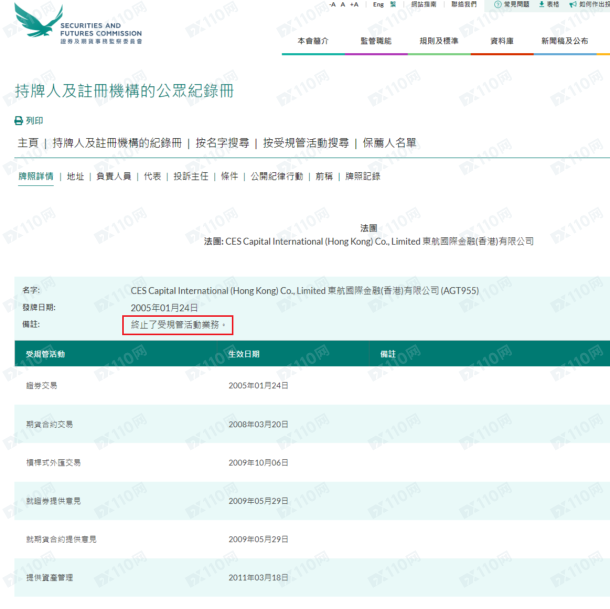610x609 pixels.
Task: Open the 保薦人名單 sponsor list link
Action: point(389,143)
